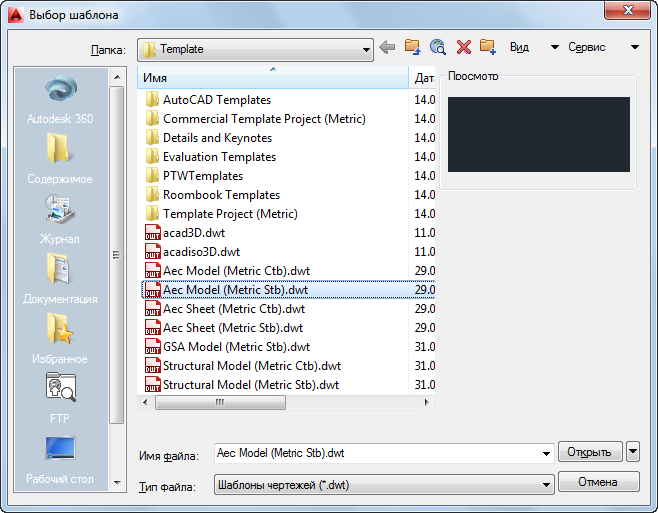Click PTWTemplates folder icon

click(x=151, y=176)
